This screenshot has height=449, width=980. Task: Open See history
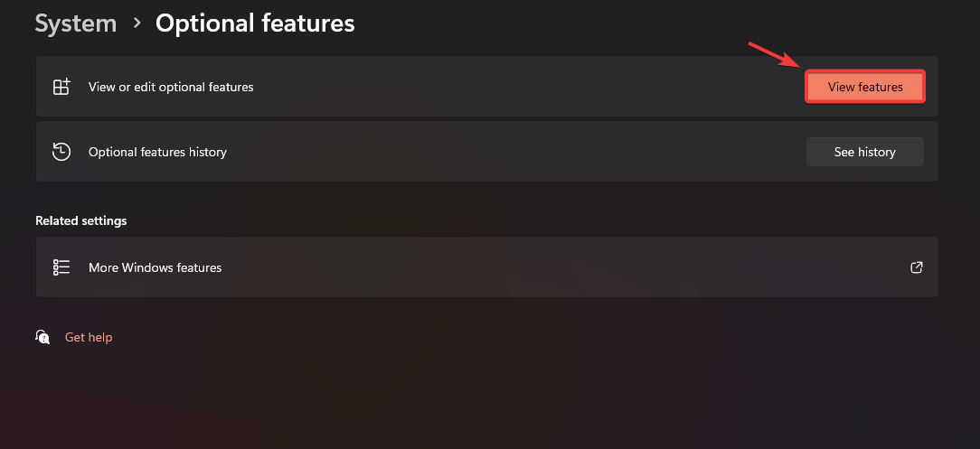point(864,152)
